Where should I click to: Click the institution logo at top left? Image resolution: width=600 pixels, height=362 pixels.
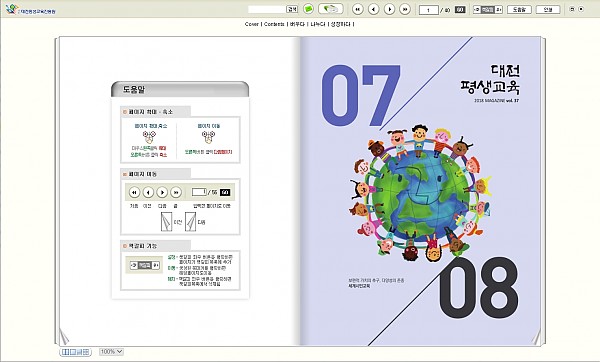[30, 9]
